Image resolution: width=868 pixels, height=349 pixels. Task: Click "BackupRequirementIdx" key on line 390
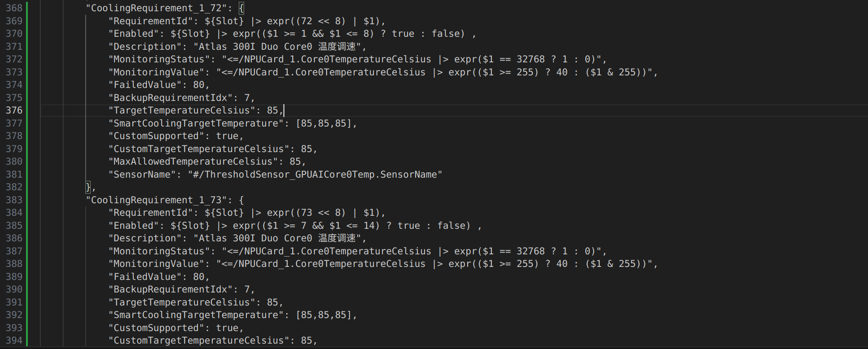pyautogui.click(x=171, y=289)
